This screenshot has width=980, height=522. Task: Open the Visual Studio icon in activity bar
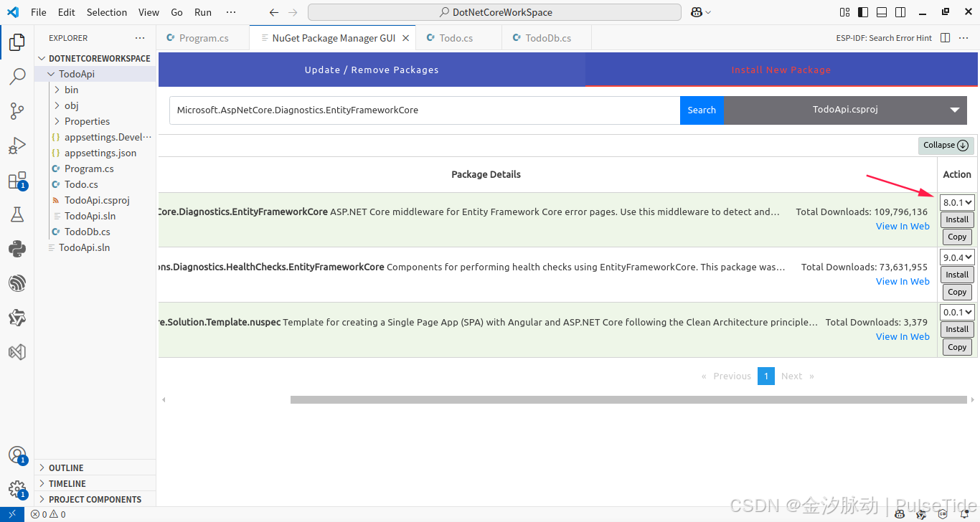click(17, 352)
